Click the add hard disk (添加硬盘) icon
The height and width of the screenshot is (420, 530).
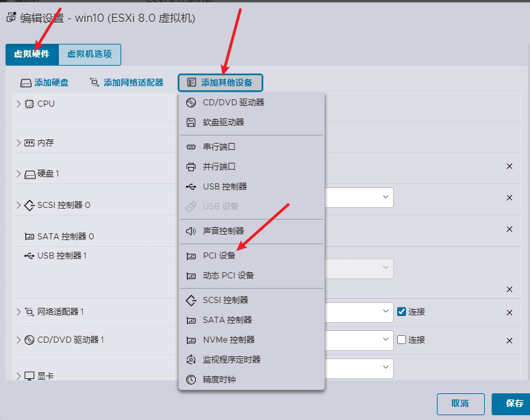pos(26,83)
